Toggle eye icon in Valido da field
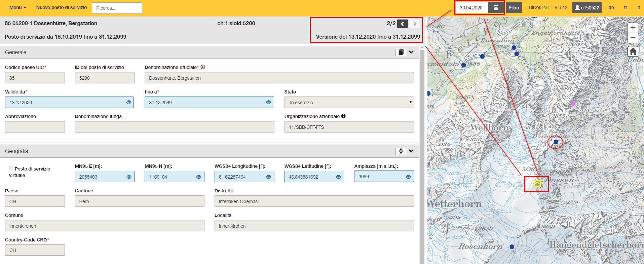The width and height of the screenshot is (644, 264). 128,102
